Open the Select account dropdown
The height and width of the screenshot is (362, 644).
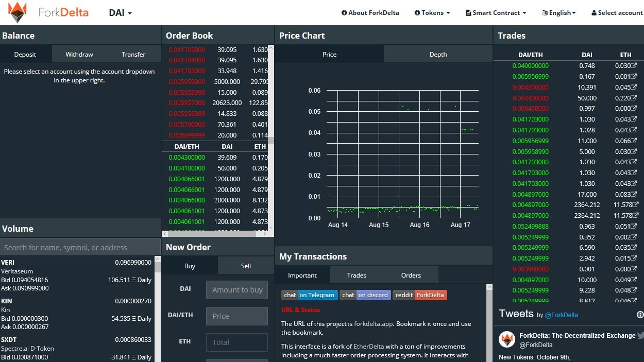617,13
